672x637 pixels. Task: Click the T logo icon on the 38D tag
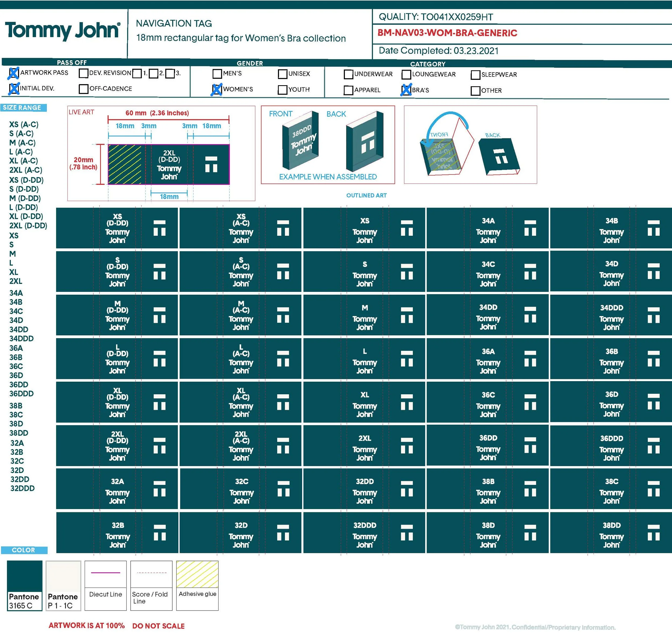(x=530, y=532)
